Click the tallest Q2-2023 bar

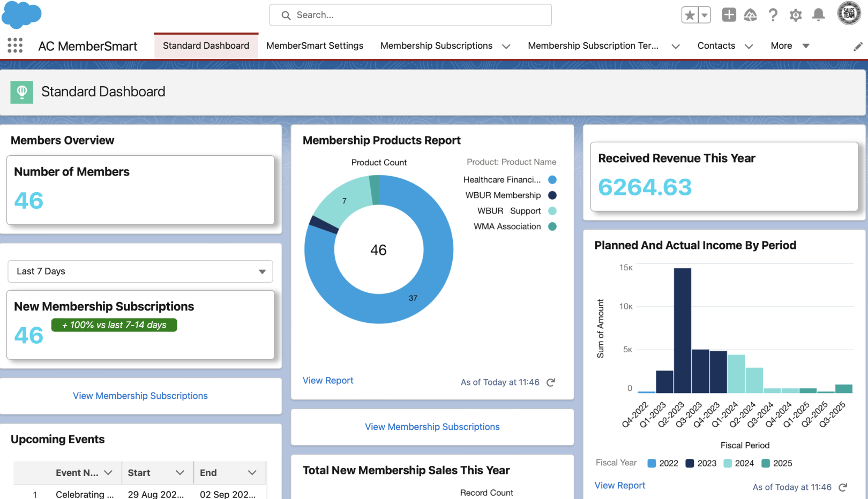683,331
